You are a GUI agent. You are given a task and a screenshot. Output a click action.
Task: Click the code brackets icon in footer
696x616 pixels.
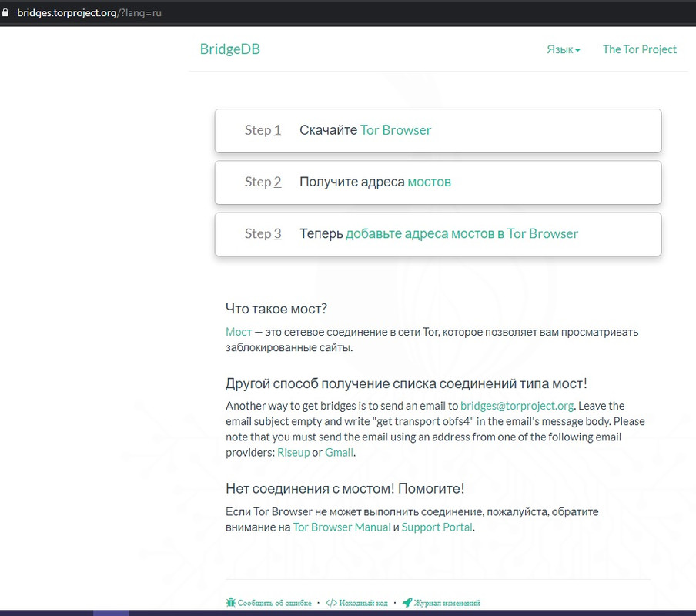(331, 603)
